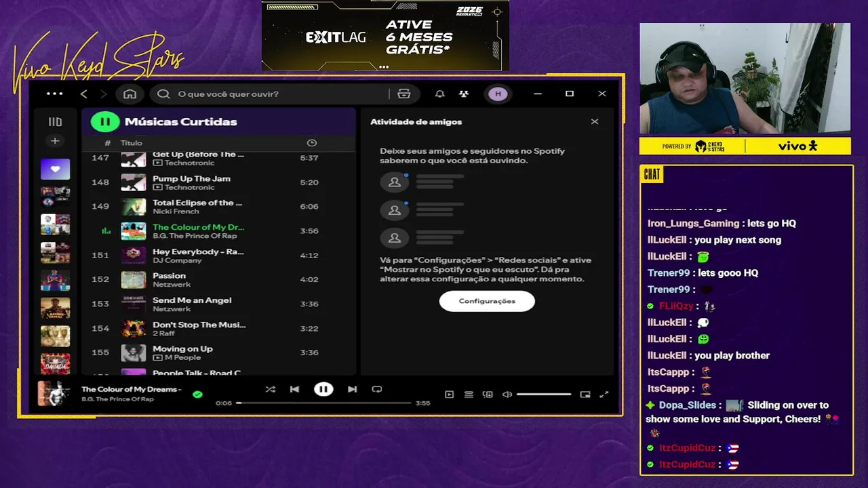Image resolution: width=868 pixels, height=488 pixels.
Task: Sort the list by the Título column
Action: click(x=132, y=143)
